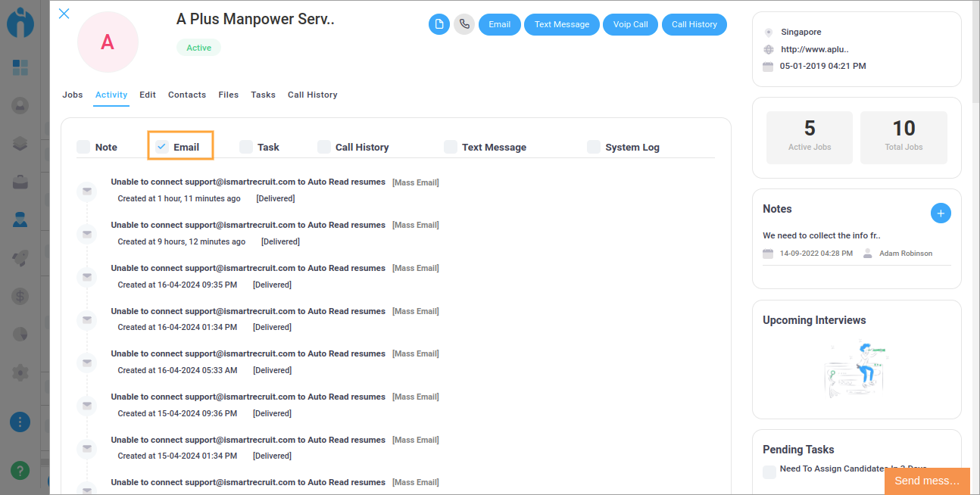The width and height of the screenshot is (980, 495).
Task: Close the company detail panel
Action: (64, 14)
